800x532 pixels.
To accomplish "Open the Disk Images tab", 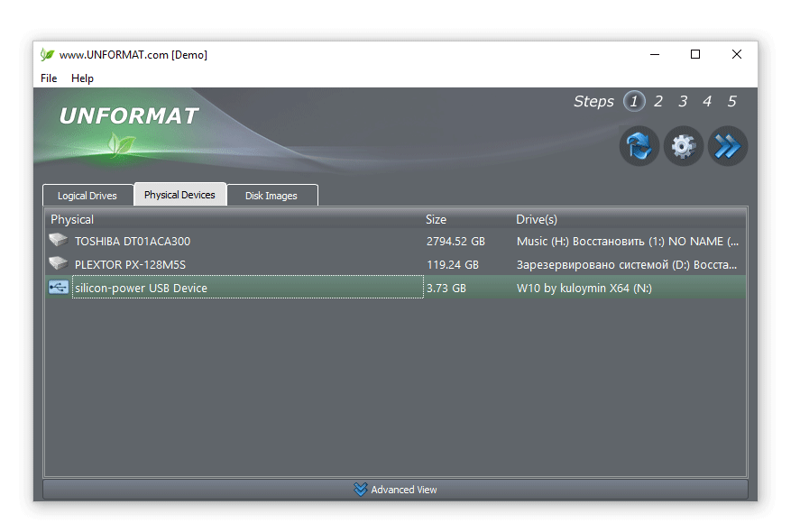I will pyautogui.click(x=272, y=195).
